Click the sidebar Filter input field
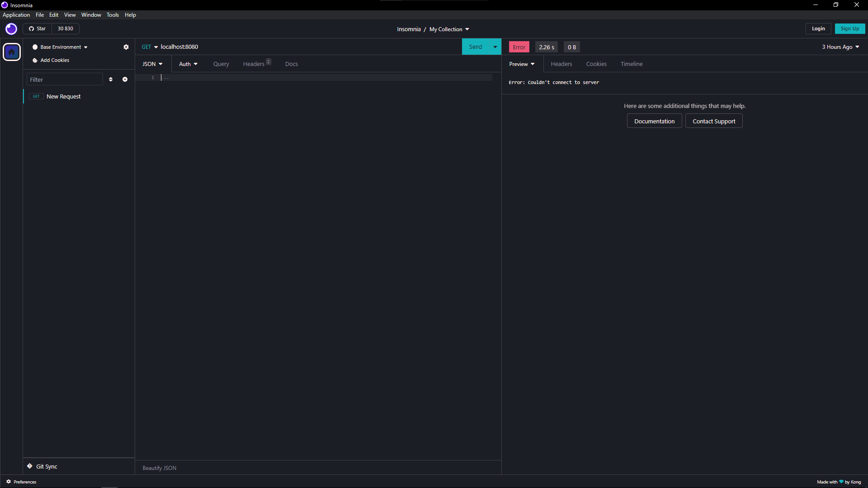 click(x=65, y=80)
